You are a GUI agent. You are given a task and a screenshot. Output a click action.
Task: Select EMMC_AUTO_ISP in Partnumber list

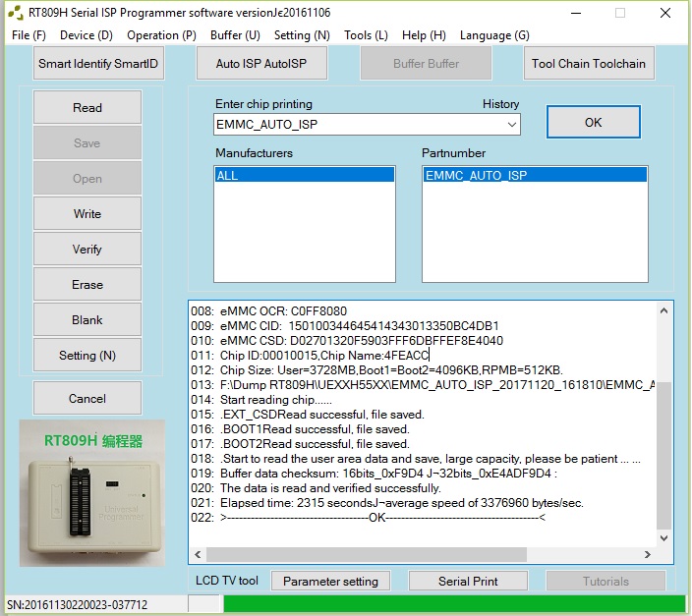pos(535,175)
